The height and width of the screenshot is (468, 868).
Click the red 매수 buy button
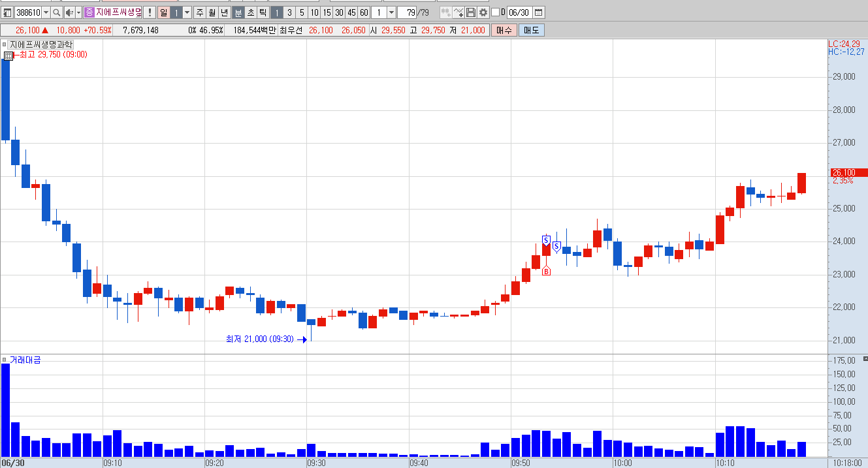click(504, 30)
